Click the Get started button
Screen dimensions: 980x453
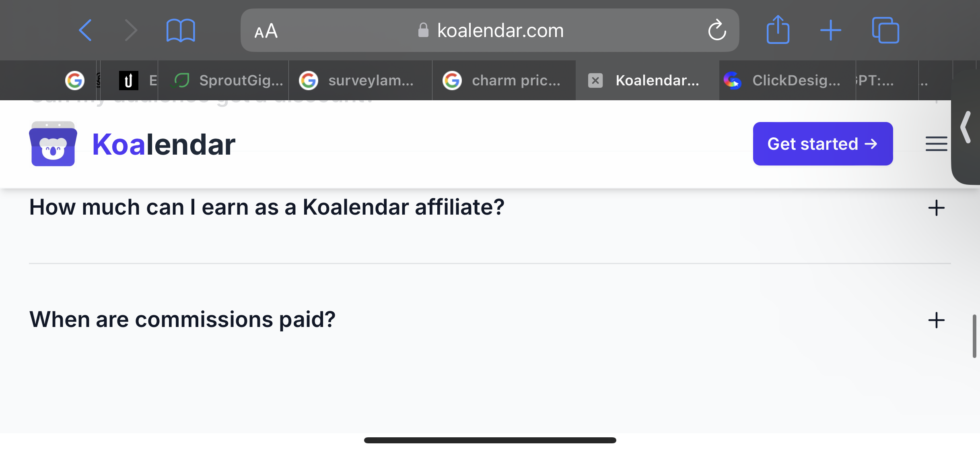pyautogui.click(x=823, y=144)
